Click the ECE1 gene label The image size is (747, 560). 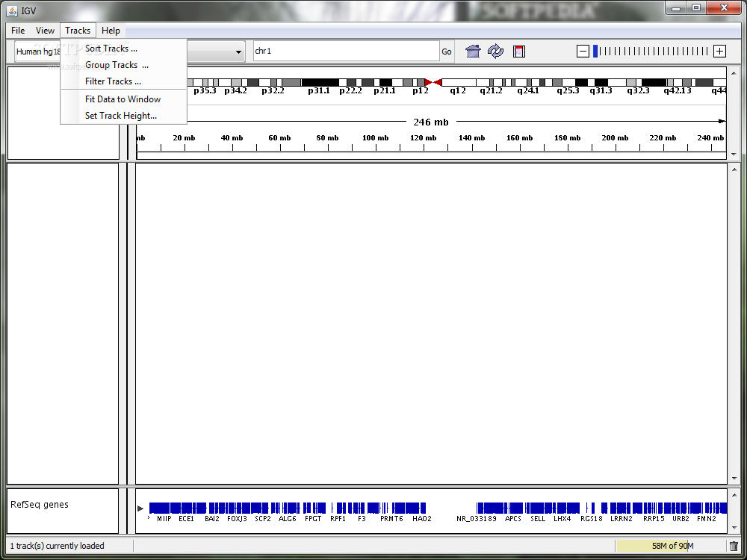click(186, 519)
